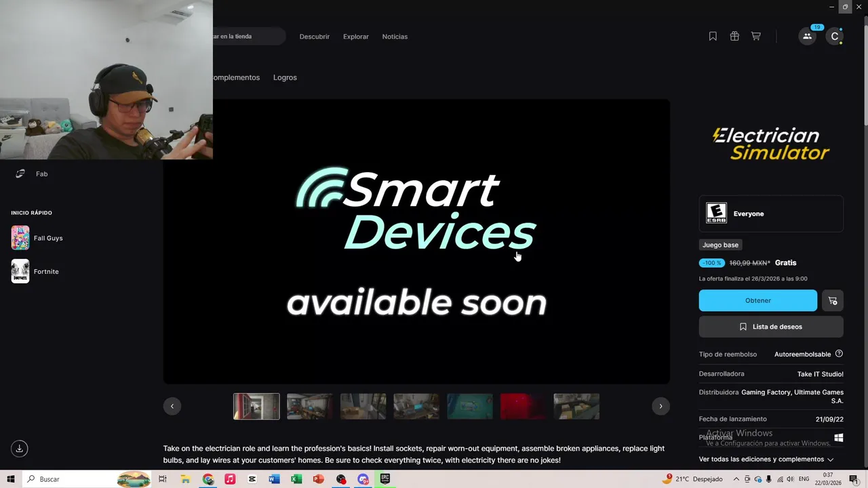Click the Gratis price text
The width and height of the screenshot is (868, 488).
785,263
